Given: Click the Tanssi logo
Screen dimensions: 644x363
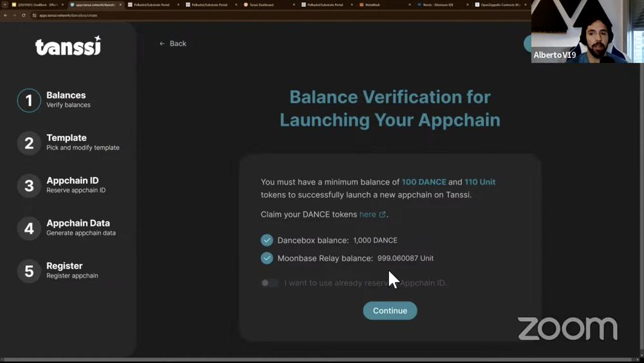Looking at the screenshot, I should [x=68, y=46].
